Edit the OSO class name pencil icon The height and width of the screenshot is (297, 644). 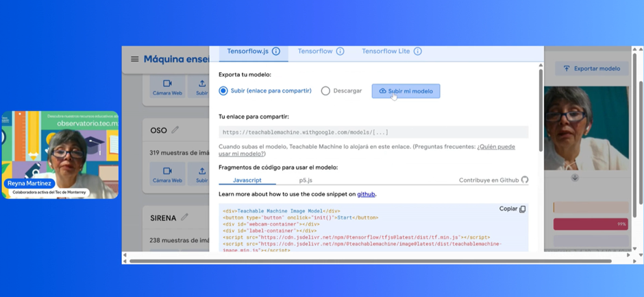(175, 130)
